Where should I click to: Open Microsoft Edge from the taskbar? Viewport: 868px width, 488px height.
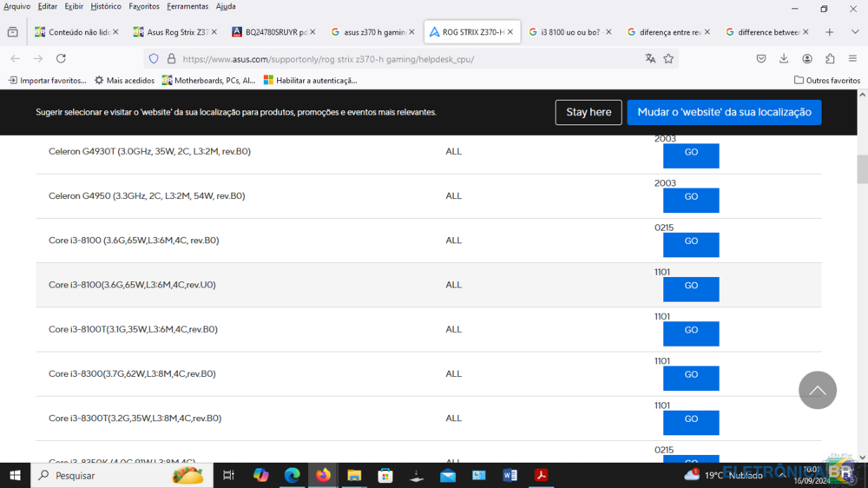(x=292, y=475)
